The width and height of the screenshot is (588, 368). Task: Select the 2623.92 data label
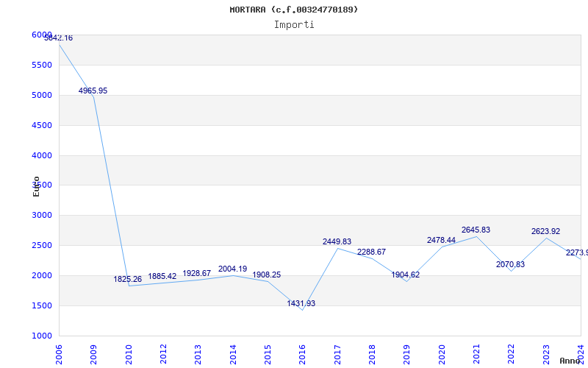[545, 231]
